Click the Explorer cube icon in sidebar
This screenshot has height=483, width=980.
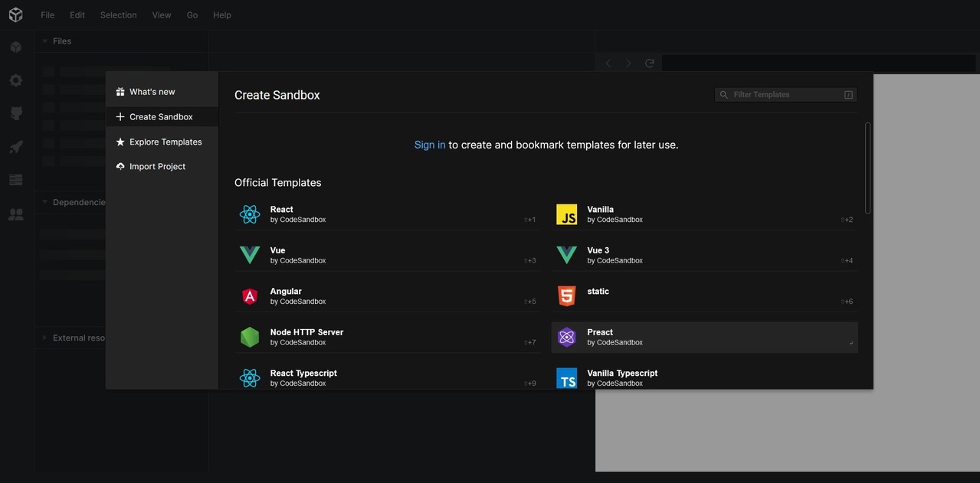pos(15,47)
